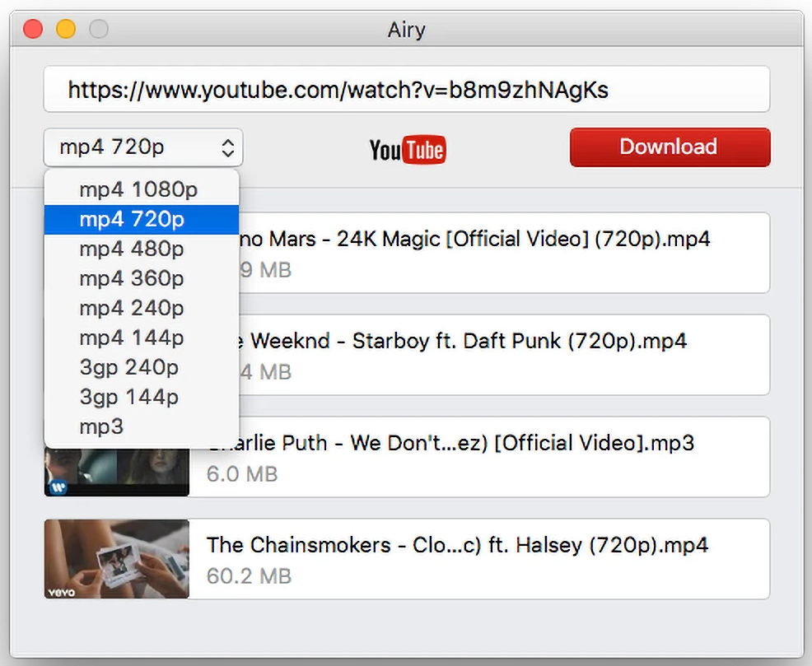This screenshot has height=666, width=812.
Task: Open the mp4 720p format dropdown
Action: tap(143, 147)
